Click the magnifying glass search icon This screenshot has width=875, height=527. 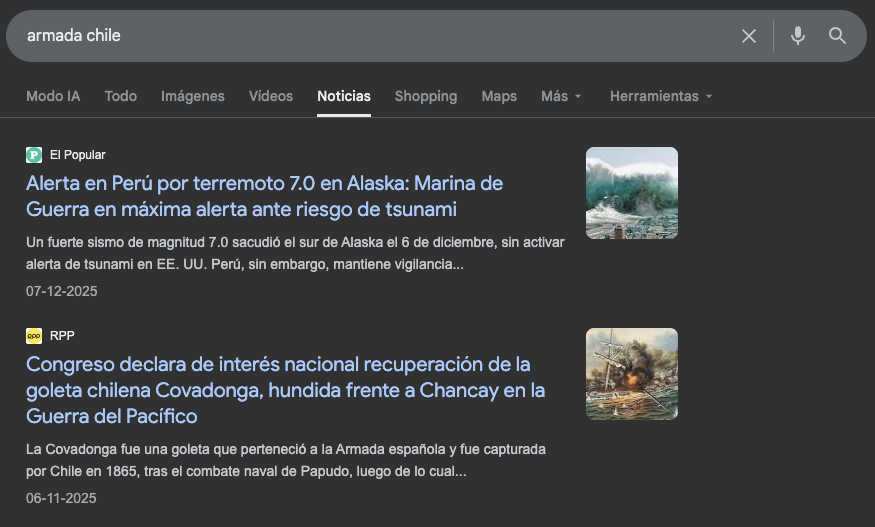(837, 36)
